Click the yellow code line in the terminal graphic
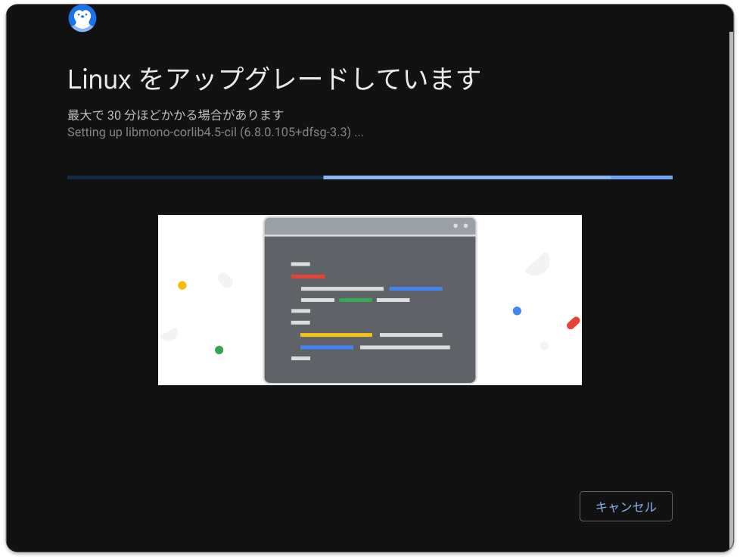The width and height of the screenshot is (740, 560). 336,334
